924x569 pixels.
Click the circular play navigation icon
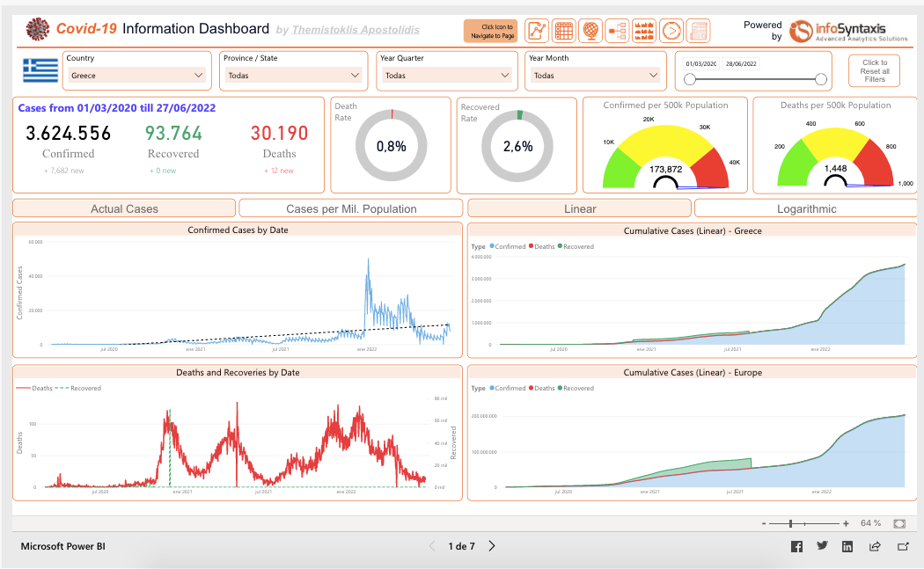click(671, 31)
